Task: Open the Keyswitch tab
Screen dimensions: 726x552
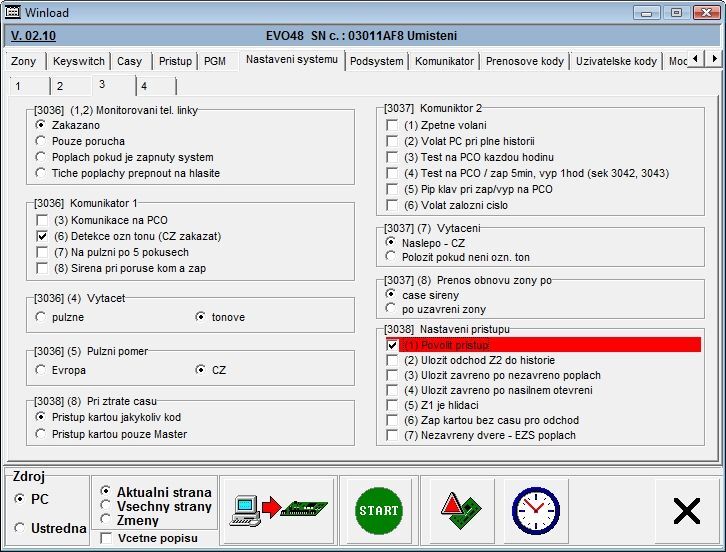Action: [x=78, y=61]
